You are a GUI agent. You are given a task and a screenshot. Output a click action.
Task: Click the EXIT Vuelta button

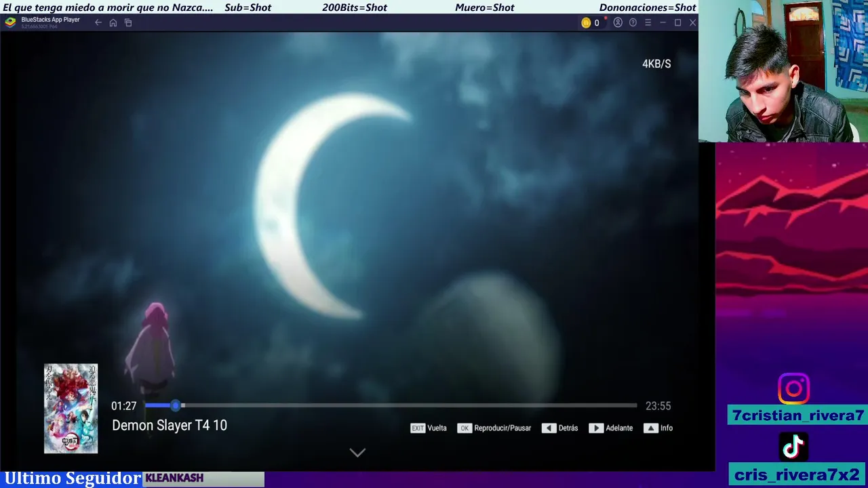(429, 428)
